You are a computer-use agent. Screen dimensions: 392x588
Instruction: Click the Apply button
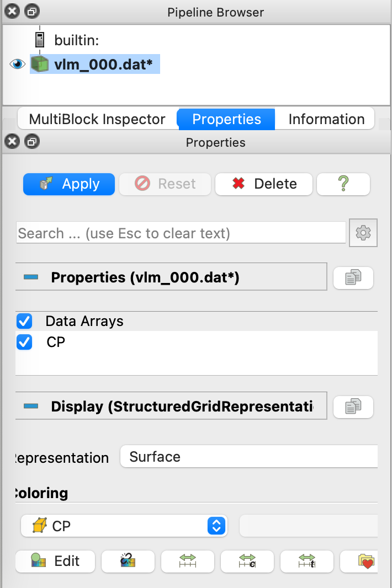tap(69, 184)
